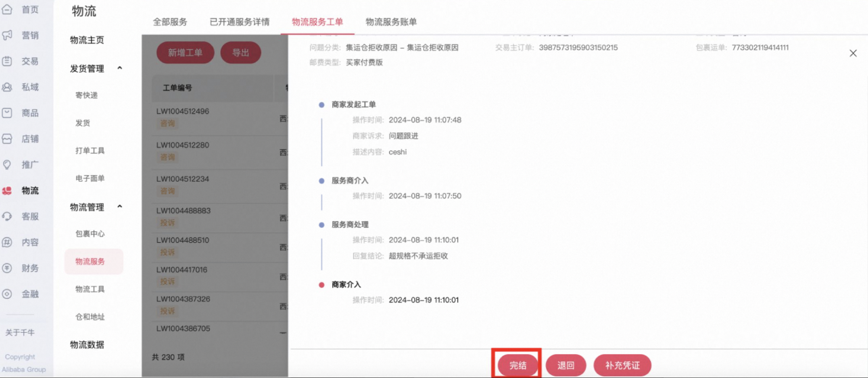
Task: Click the 咨询 tag under LW1004512496
Action: coord(167,123)
